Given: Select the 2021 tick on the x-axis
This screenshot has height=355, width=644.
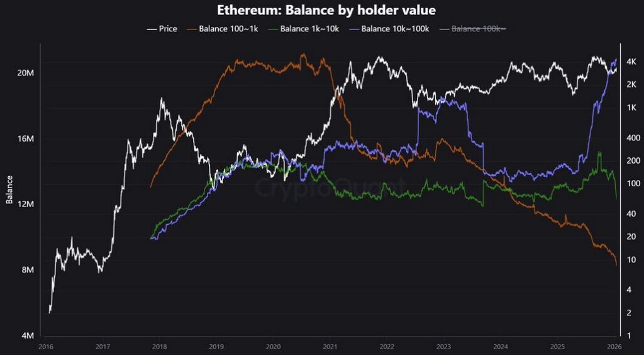Looking at the screenshot, I should coord(330,346).
